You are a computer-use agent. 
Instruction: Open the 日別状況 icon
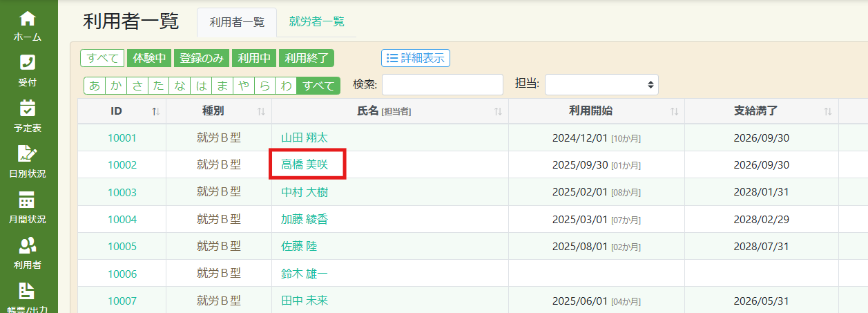(28, 153)
